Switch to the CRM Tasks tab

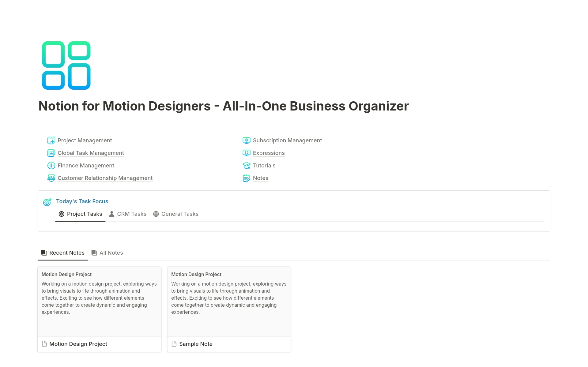(128, 214)
